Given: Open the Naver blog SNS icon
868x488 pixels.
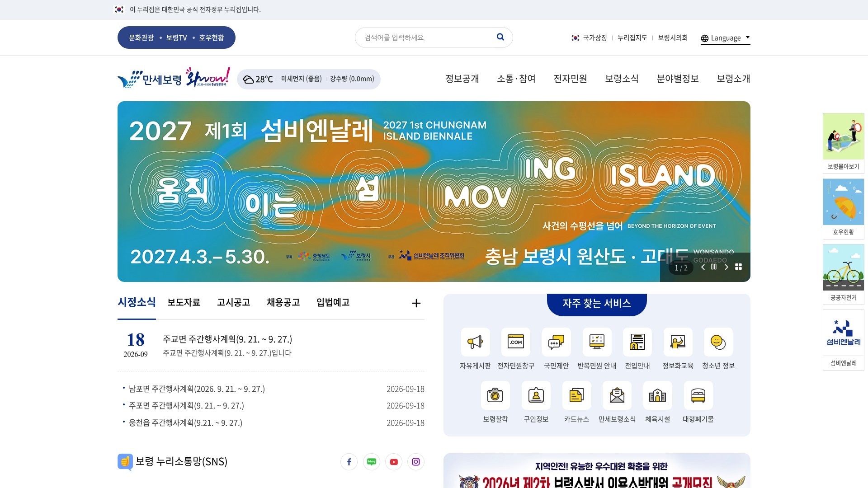Looking at the screenshot, I should 372,462.
